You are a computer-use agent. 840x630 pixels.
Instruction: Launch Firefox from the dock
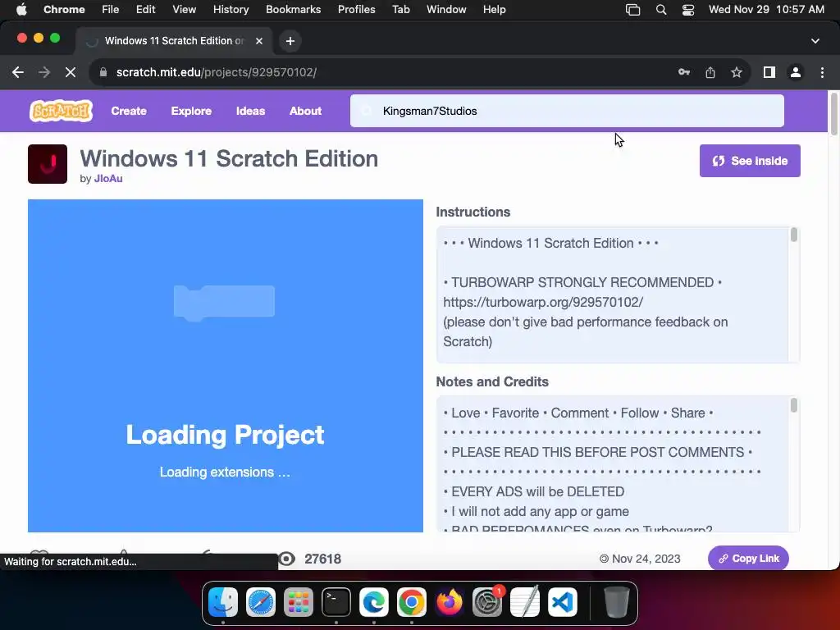(x=449, y=601)
